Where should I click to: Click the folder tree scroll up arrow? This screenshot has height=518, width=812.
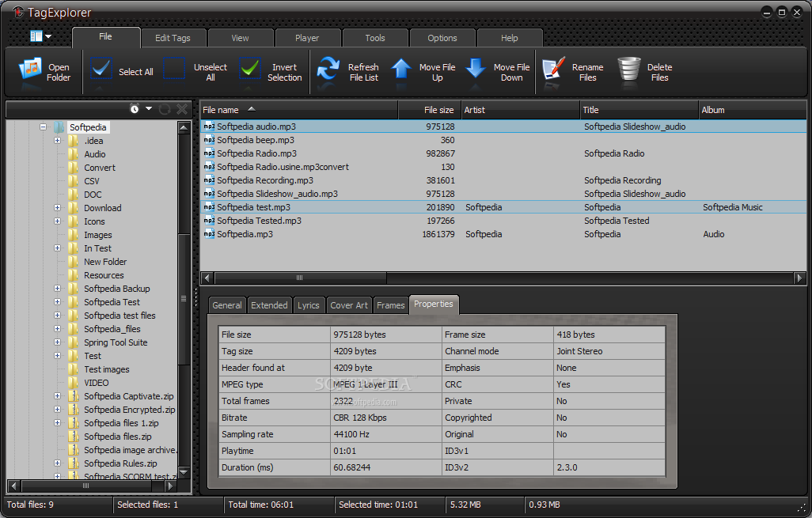pyautogui.click(x=184, y=127)
